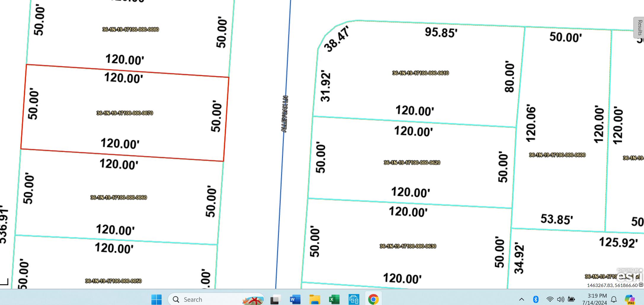The width and height of the screenshot is (644, 305).
Task: Open Task View from the taskbar
Action: [x=275, y=299]
